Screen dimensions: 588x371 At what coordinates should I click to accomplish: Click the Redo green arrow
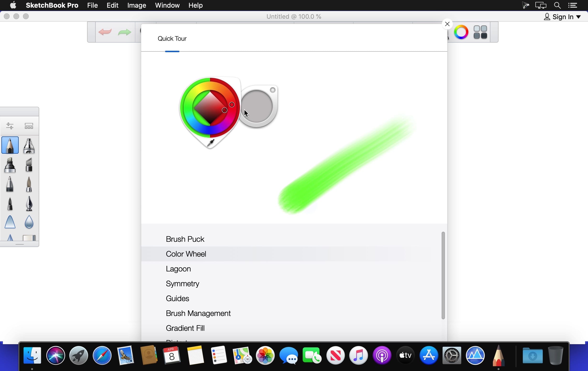[x=124, y=32]
